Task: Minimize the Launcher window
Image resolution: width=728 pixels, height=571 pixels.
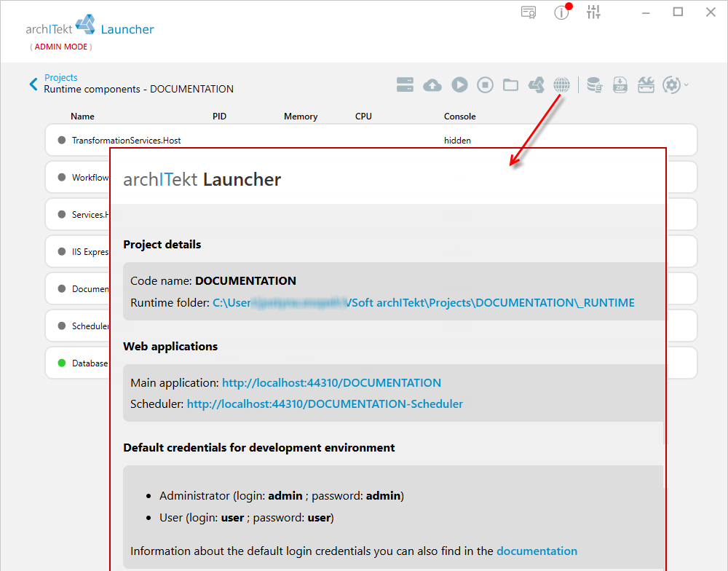Action: tap(646, 12)
